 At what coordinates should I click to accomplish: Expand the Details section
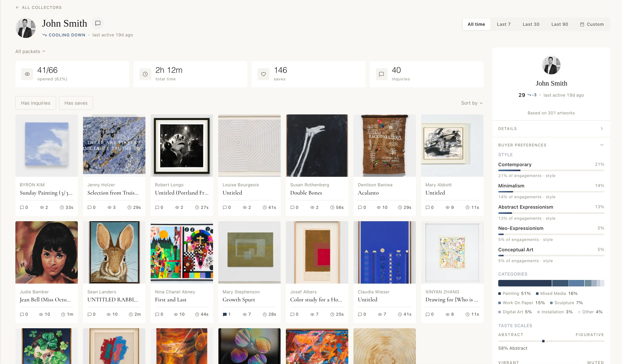click(551, 128)
